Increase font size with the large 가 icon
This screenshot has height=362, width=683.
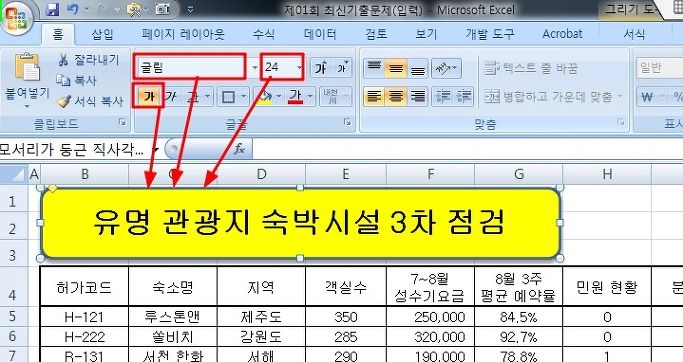pos(321,68)
